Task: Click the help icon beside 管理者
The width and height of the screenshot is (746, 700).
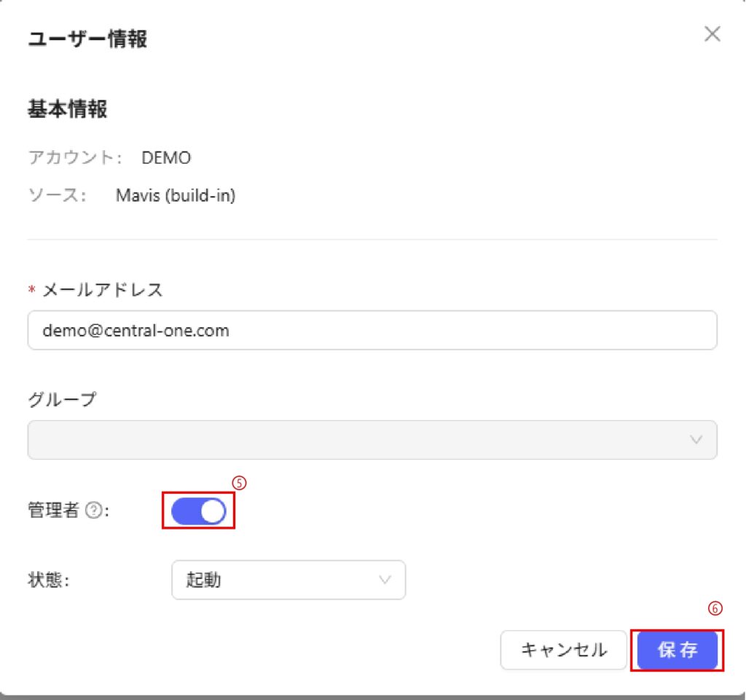Action: point(93,511)
